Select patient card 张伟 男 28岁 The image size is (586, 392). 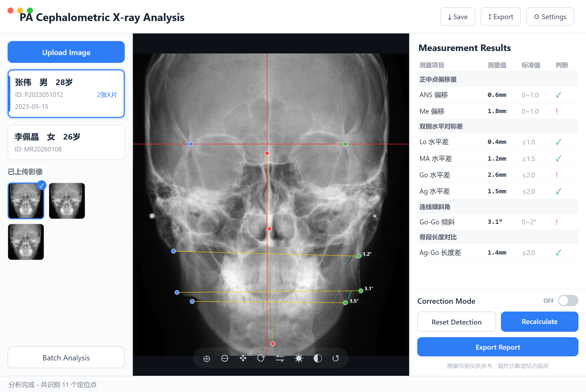66,94
